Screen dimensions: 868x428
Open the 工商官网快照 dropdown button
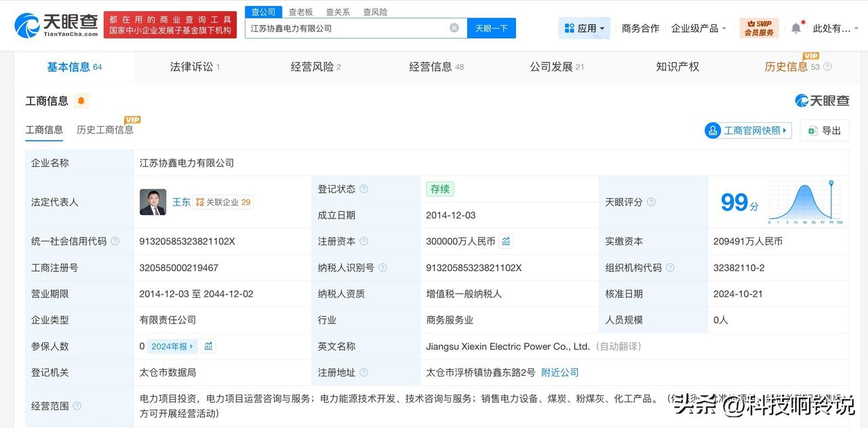[x=748, y=130]
